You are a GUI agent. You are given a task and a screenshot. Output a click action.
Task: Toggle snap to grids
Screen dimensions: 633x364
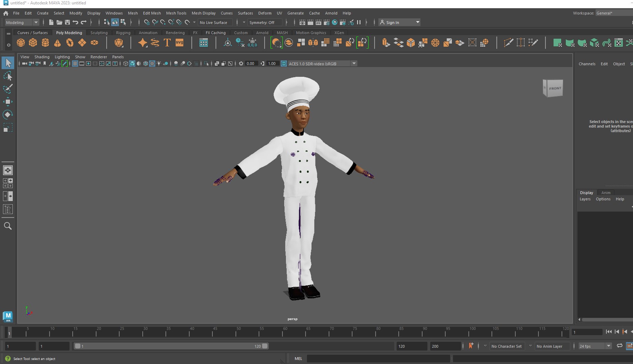pyautogui.click(x=147, y=22)
